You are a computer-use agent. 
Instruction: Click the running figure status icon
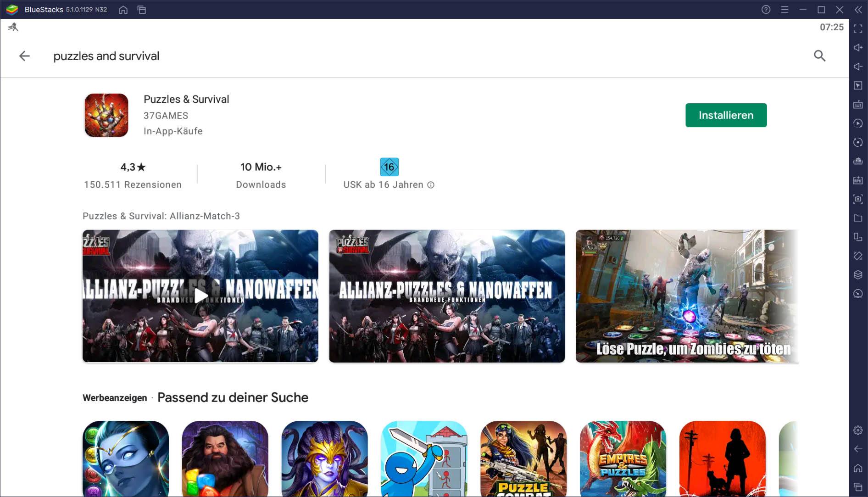coord(13,28)
